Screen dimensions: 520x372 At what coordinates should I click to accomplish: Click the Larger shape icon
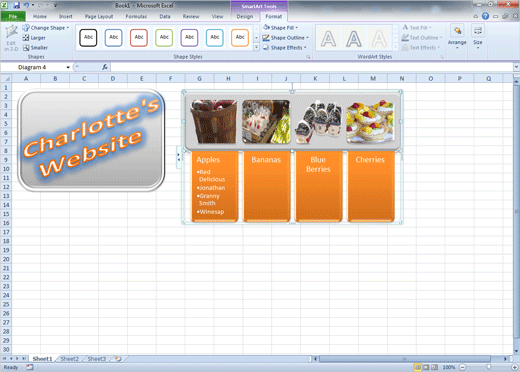pos(26,38)
